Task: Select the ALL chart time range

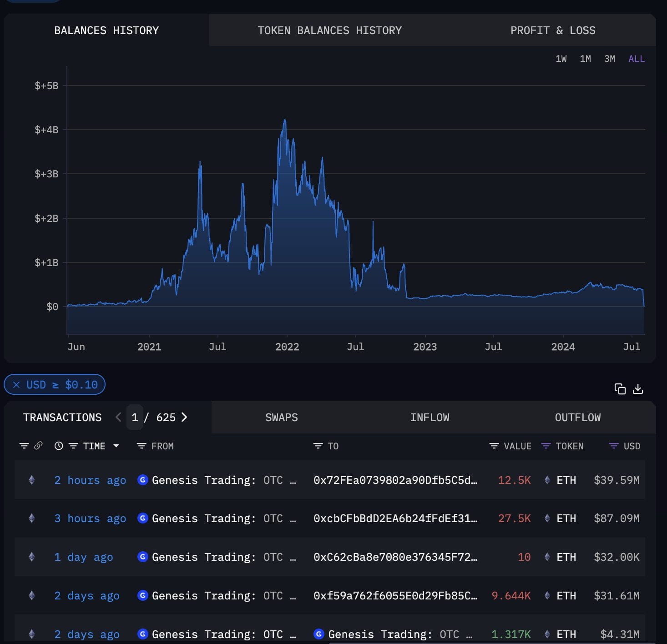Action: [636, 59]
